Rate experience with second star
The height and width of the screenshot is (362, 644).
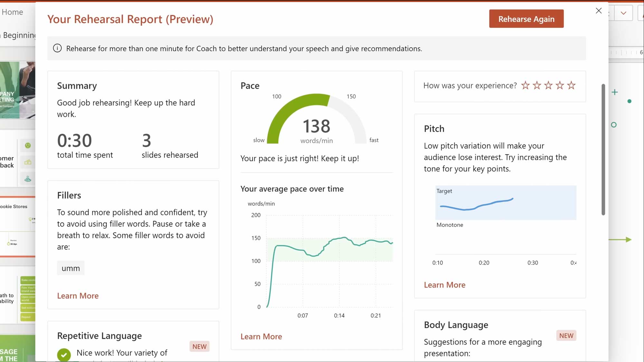click(536, 85)
